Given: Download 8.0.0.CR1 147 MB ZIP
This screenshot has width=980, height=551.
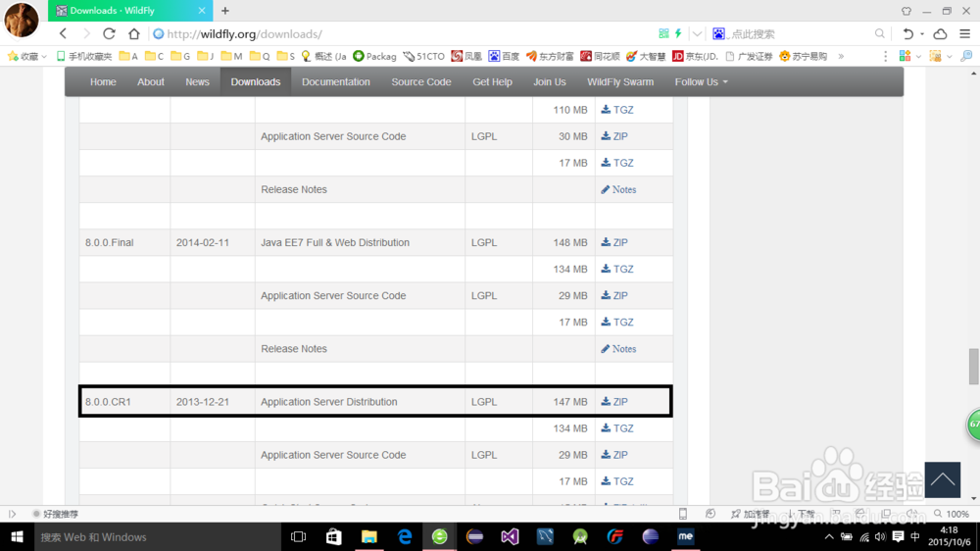Looking at the screenshot, I should click(x=614, y=402).
